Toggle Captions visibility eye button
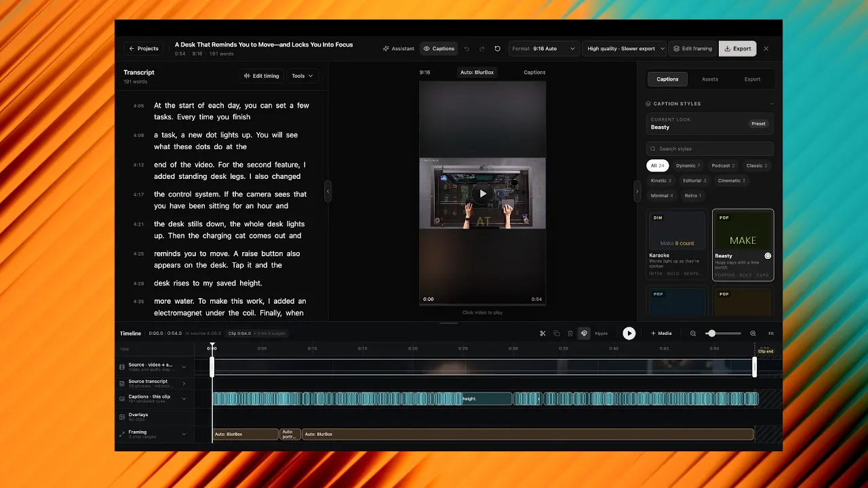This screenshot has height=488, width=868. click(439, 49)
